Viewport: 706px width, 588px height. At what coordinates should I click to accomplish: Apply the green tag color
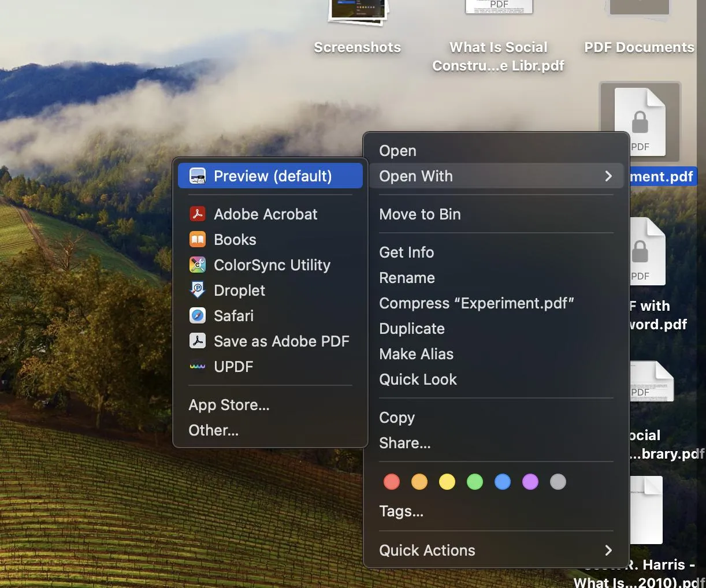(x=475, y=482)
